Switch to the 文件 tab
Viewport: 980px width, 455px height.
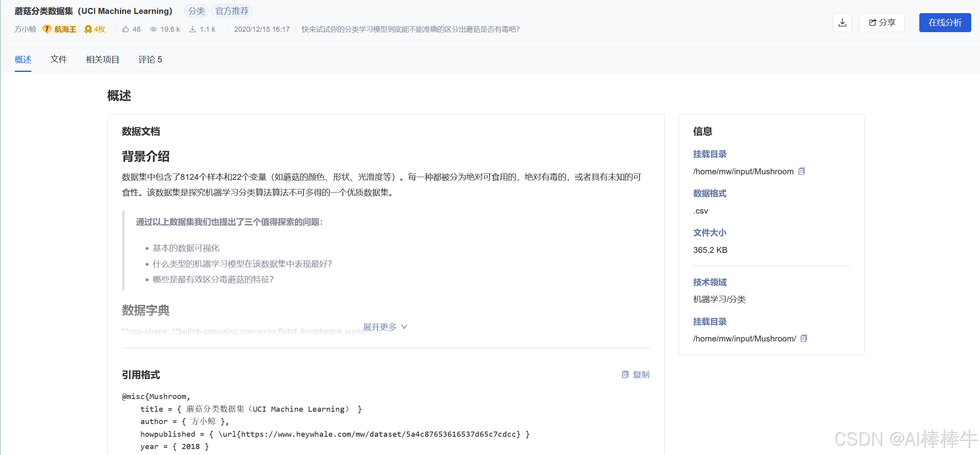tap(58, 59)
